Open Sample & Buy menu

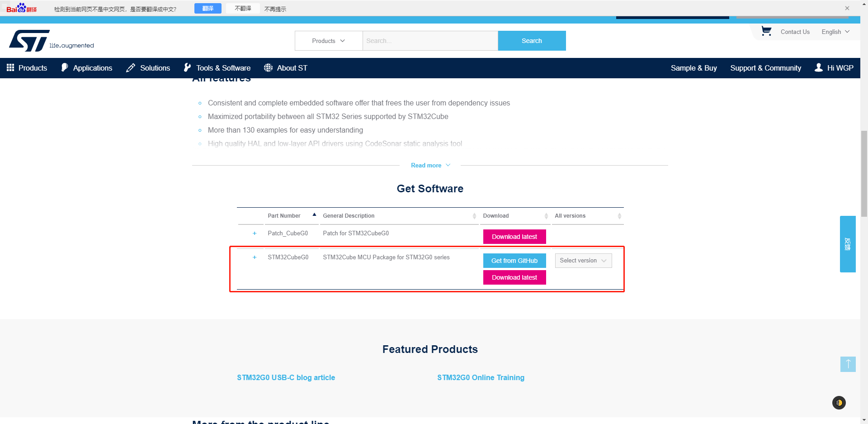coord(693,68)
